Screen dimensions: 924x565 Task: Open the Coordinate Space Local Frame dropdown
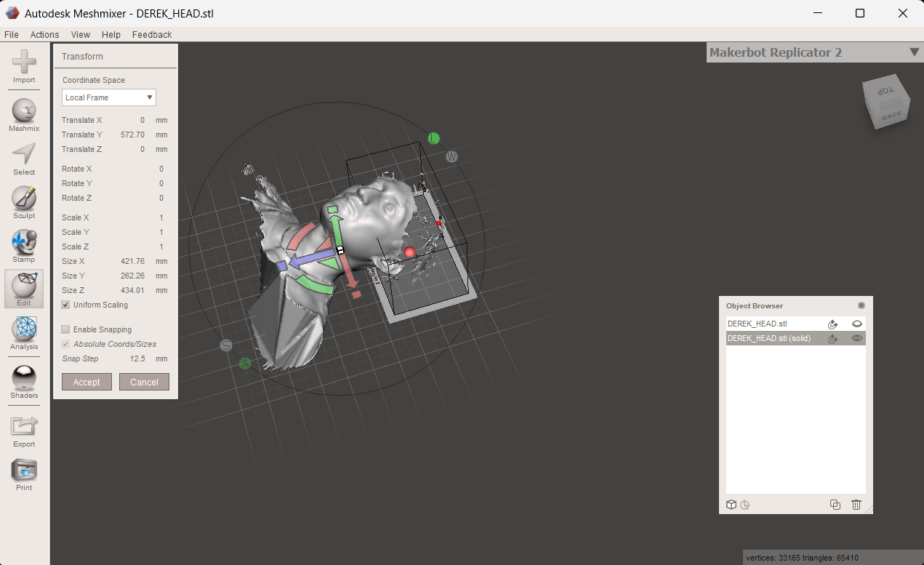109,97
